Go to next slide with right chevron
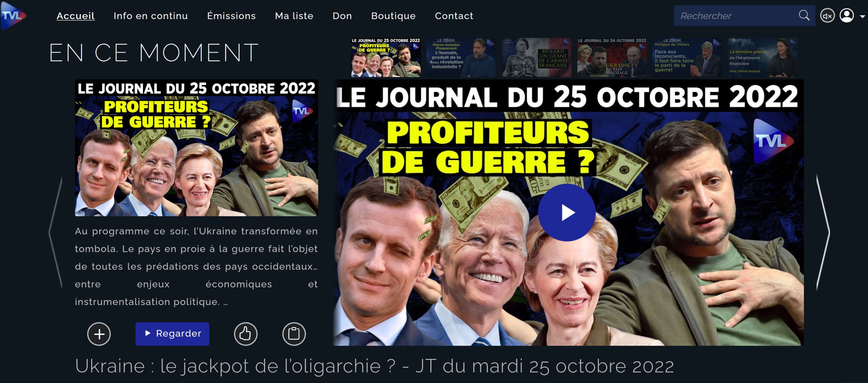Screen dimensions: 868x383 pos(823,233)
